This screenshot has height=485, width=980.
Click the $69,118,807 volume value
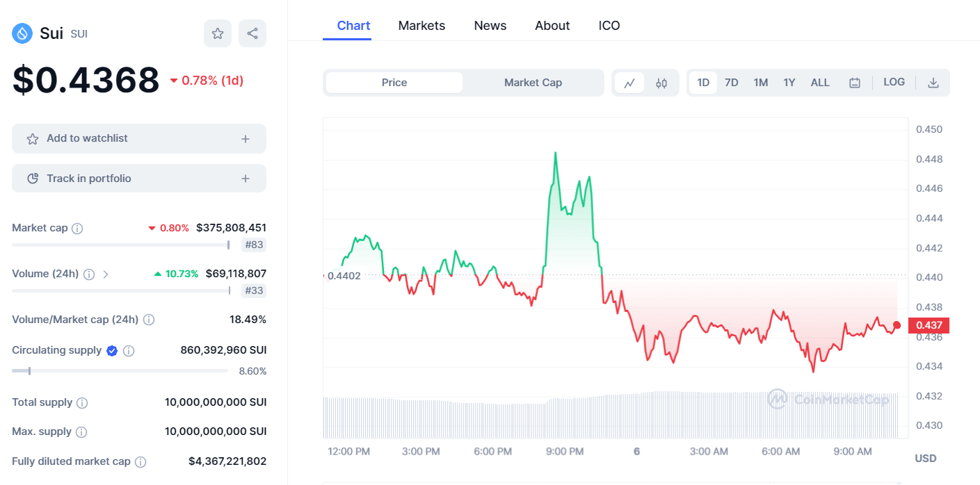pyautogui.click(x=236, y=274)
